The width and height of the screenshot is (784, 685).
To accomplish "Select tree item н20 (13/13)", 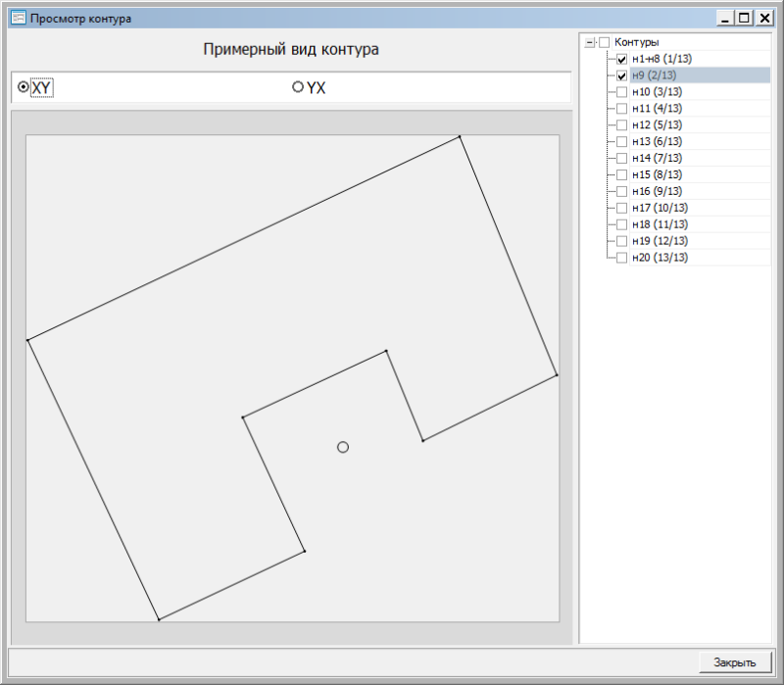I will [660, 258].
